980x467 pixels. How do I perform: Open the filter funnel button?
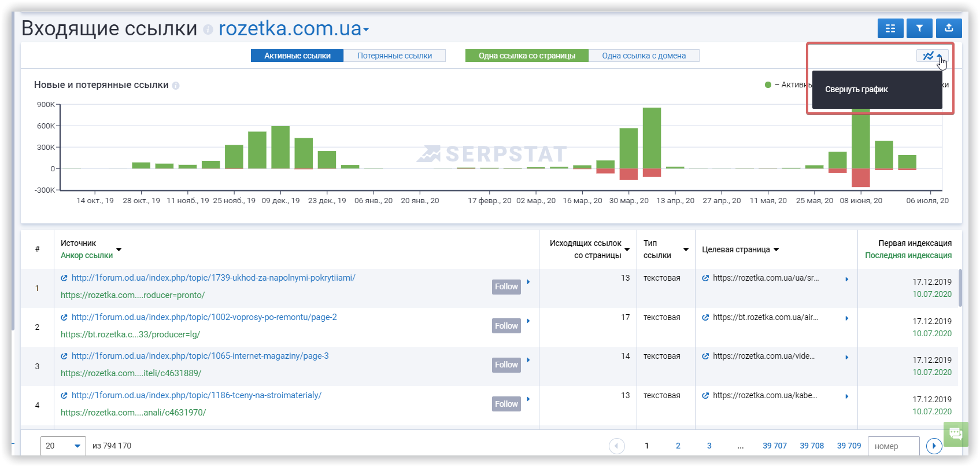tap(919, 28)
